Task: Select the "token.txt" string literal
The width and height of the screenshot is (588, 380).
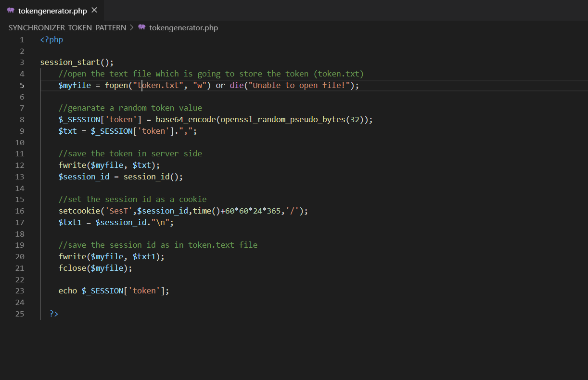Action: click(x=158, y=85)
